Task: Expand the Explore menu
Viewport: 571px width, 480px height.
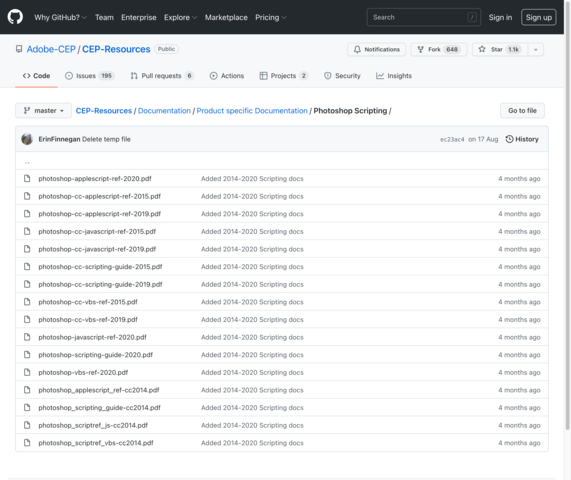Action: tap(180, 17)
